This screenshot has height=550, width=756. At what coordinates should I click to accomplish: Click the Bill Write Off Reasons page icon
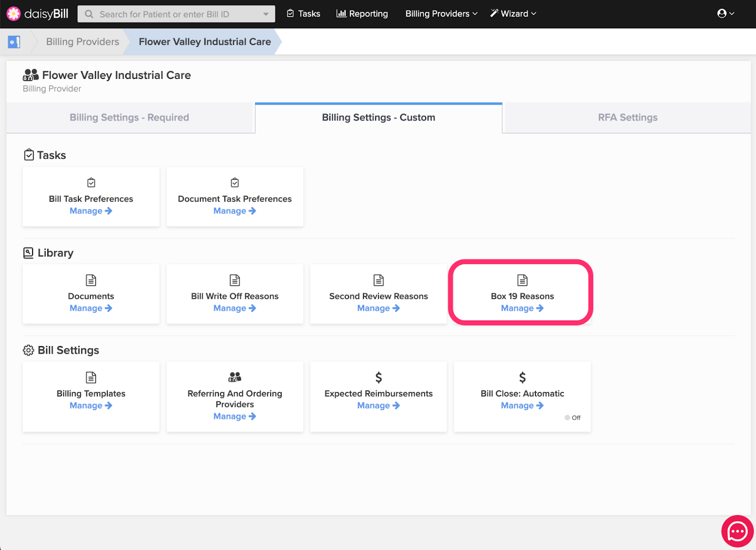pyautogui.click(x=235, y=280)
